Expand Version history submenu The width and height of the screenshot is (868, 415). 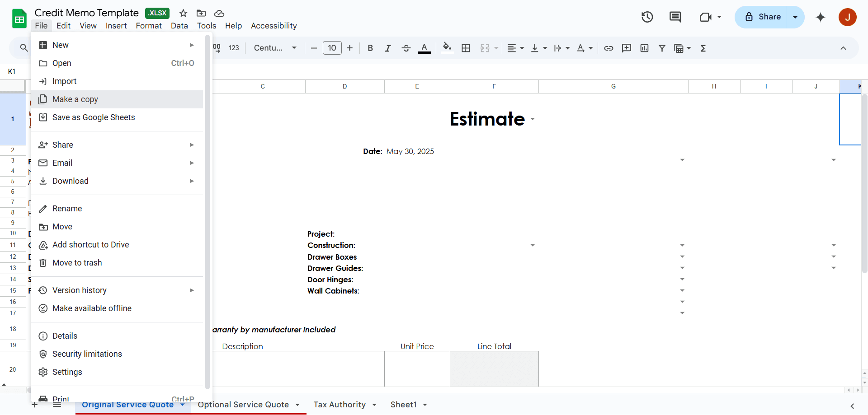(x=117, y=290)
